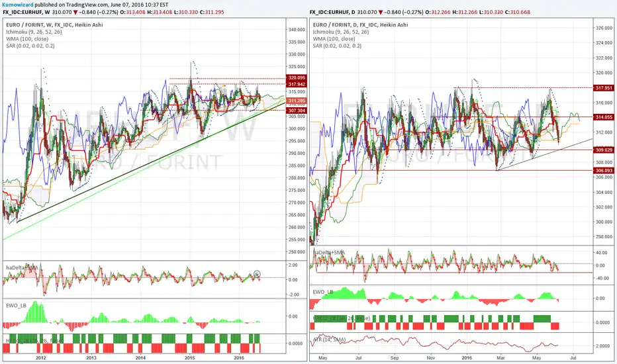The height and width of the screenshot is (364, 617).
Task: Click the 314.055 price label
Action: pos(604,117)
